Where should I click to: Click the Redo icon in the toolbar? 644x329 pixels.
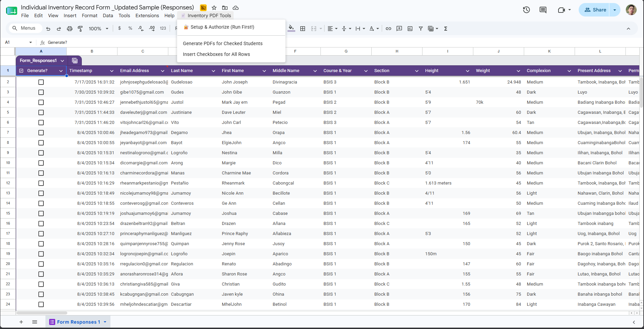tap(59, 29)
